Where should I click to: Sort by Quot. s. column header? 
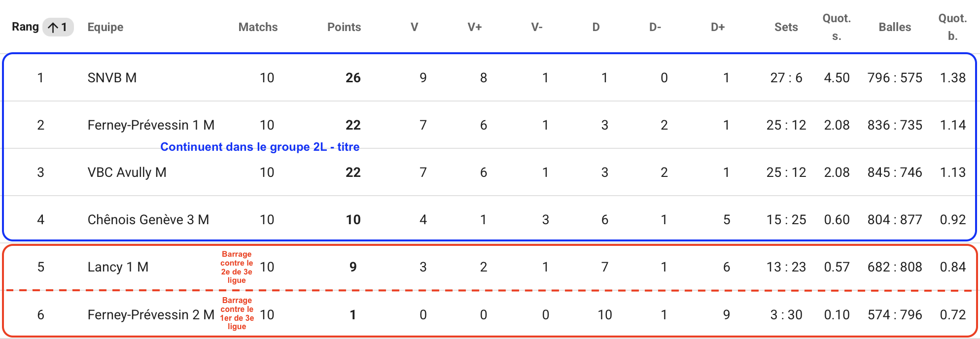(x=837, y=27)
